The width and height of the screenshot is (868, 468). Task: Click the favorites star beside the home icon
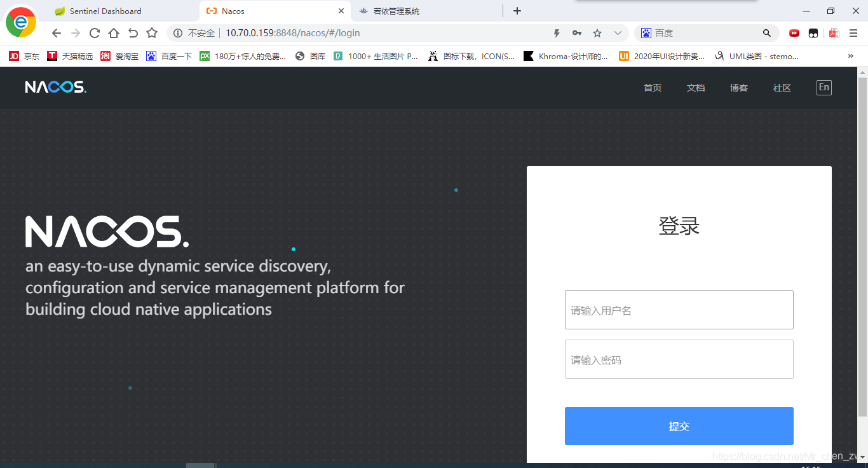152,33
